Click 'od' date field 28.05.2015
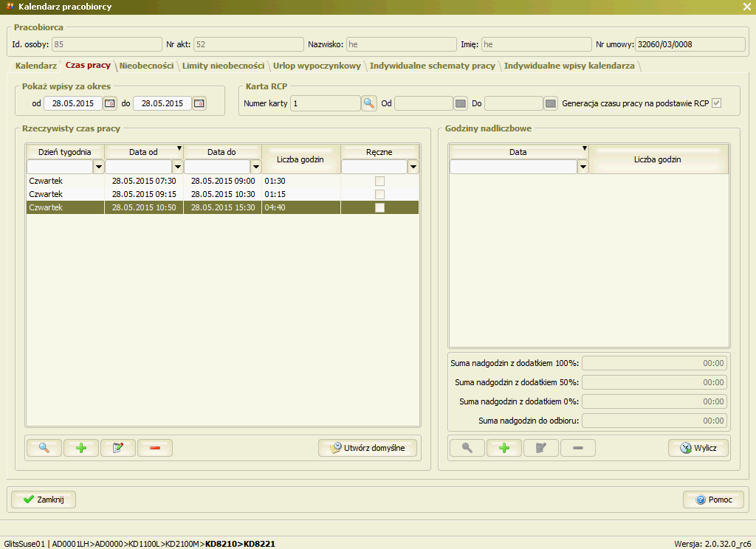 (x=73, y=103)
